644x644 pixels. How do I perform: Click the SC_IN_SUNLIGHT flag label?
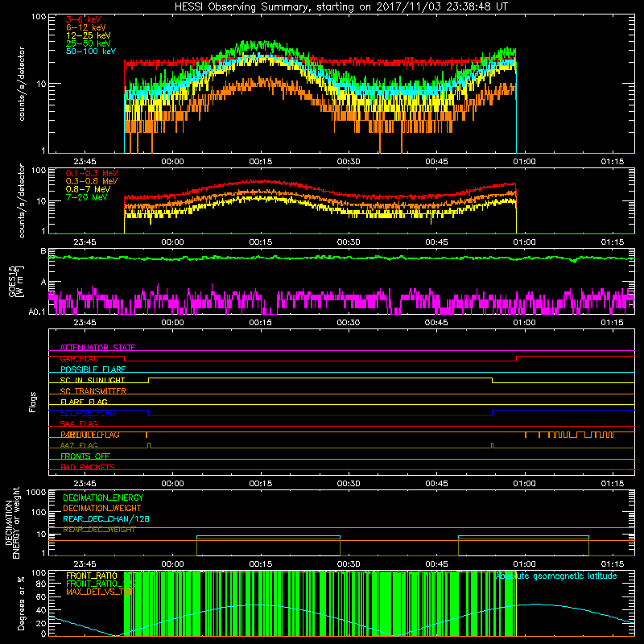93,380
